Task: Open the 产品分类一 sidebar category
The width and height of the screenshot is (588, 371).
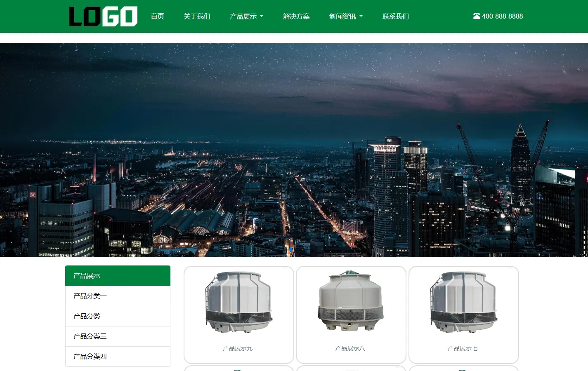Action: point(118,296)
